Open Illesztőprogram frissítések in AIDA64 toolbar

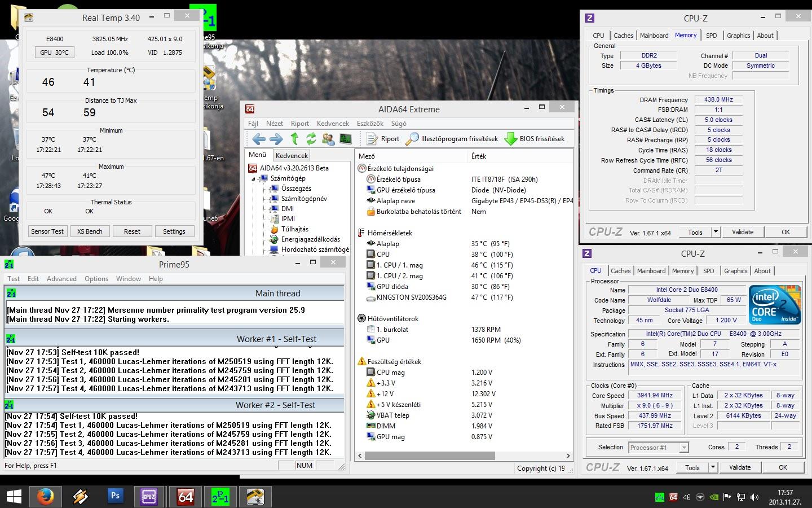[452, 139]
